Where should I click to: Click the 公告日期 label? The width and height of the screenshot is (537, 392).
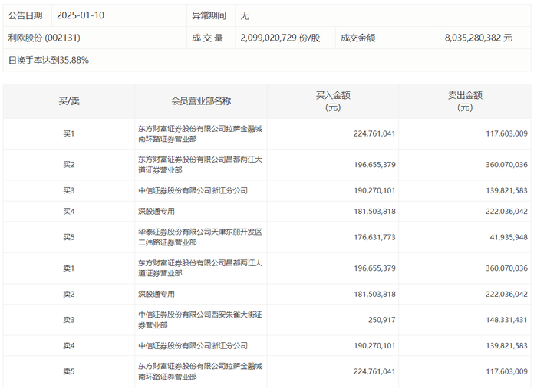(25, 15)
